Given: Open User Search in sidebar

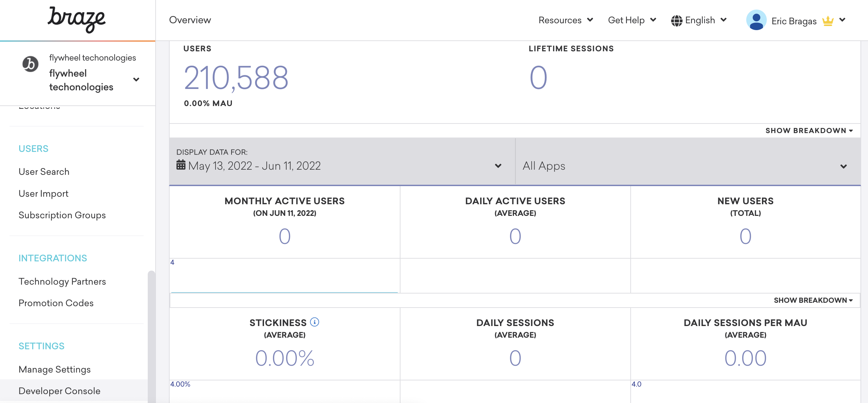Looking at the screenshot, I should click(44, 172).
